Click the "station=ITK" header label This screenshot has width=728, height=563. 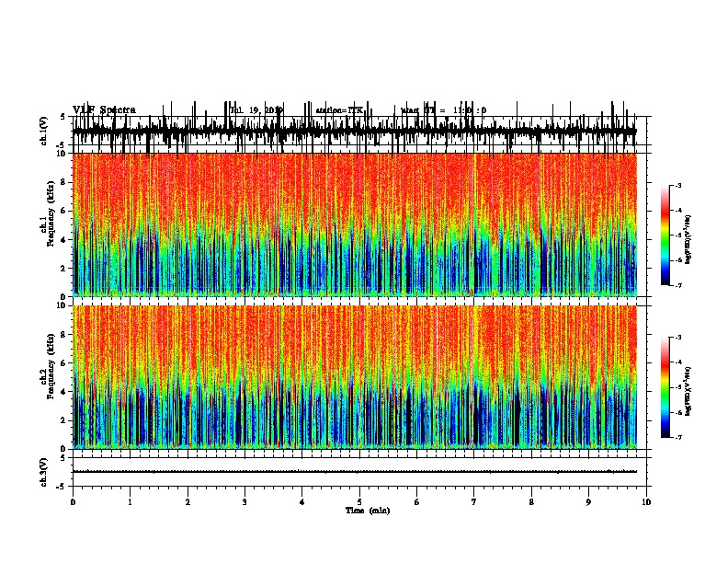tap(339, 110)
